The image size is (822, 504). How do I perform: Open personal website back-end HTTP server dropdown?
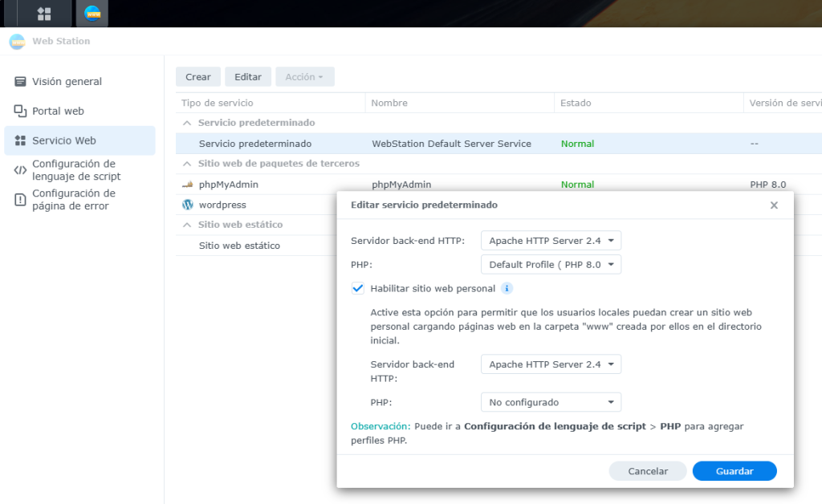tap(551, 364)
